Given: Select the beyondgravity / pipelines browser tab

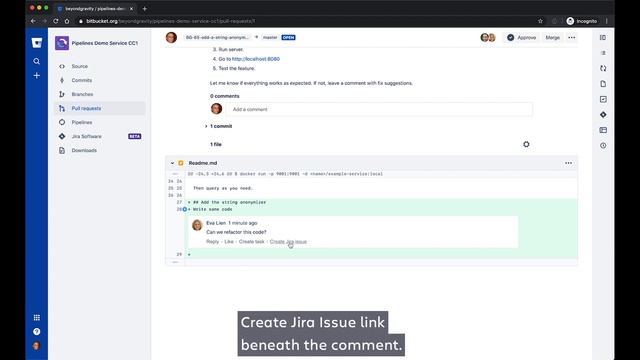Looking at the screenshot, I should pyautogui.click(x=95, y=9).
